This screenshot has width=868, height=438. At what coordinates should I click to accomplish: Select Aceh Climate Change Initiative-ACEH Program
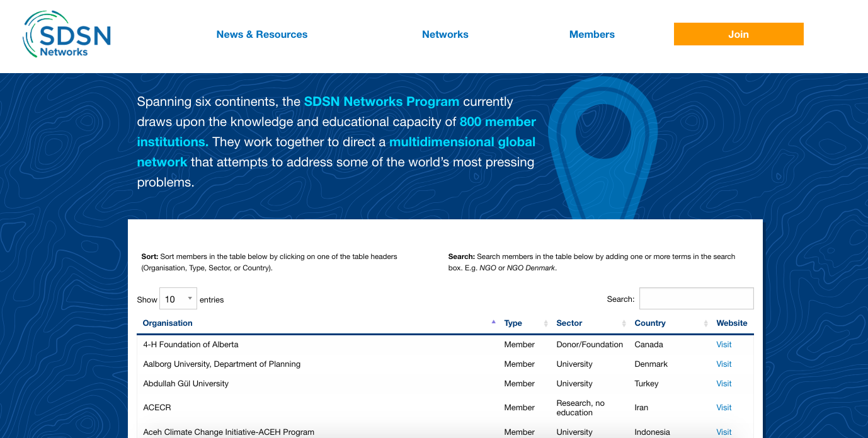[229, 432]
